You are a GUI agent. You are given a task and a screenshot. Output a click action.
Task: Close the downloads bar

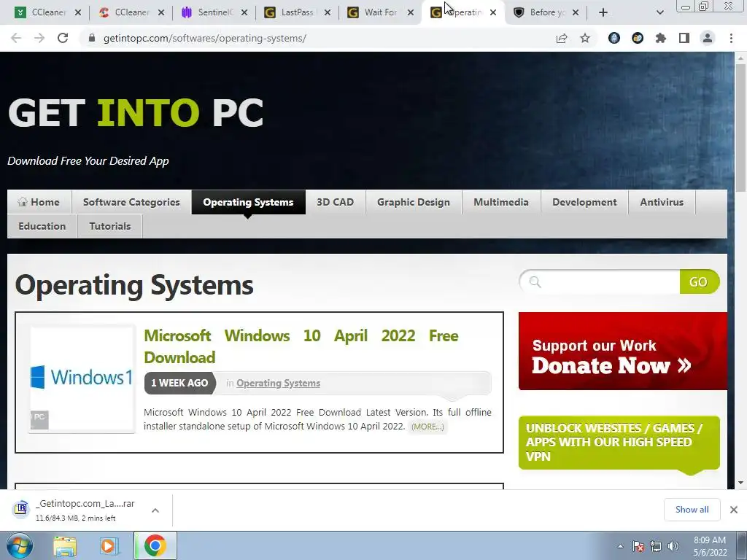pos(734,510)
